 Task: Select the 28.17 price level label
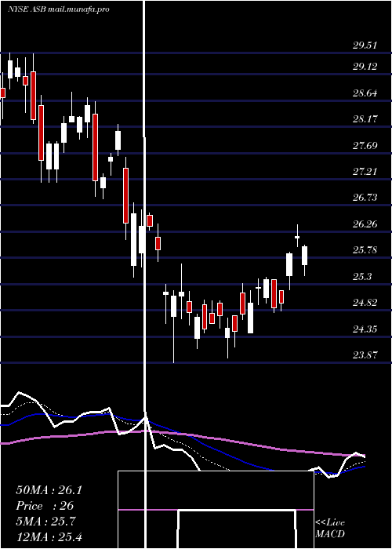tap(365, 118)
